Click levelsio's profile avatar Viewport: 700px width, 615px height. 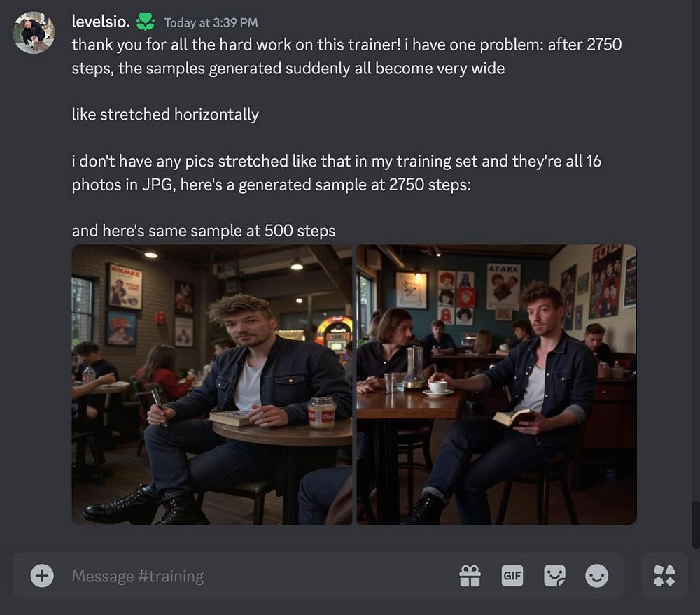point(34,33)
